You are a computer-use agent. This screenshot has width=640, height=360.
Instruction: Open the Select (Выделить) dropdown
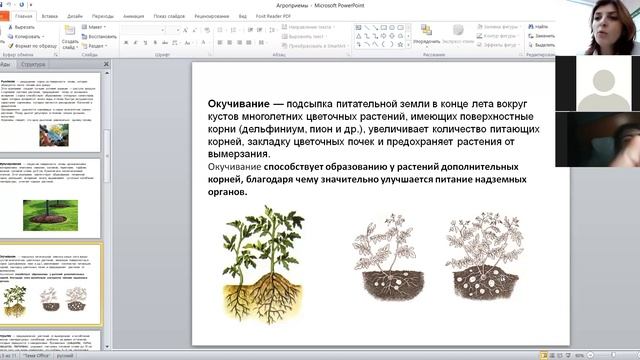tap(542, 45)
